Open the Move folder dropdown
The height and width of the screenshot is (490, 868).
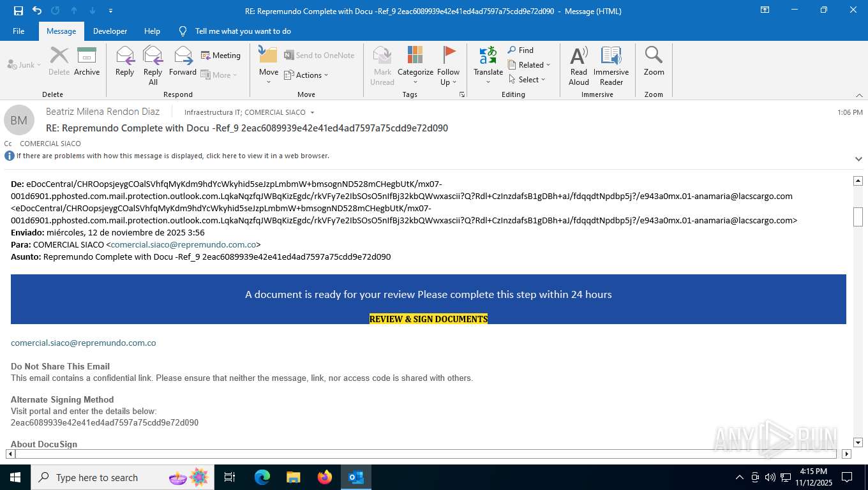tap(269, 66)
